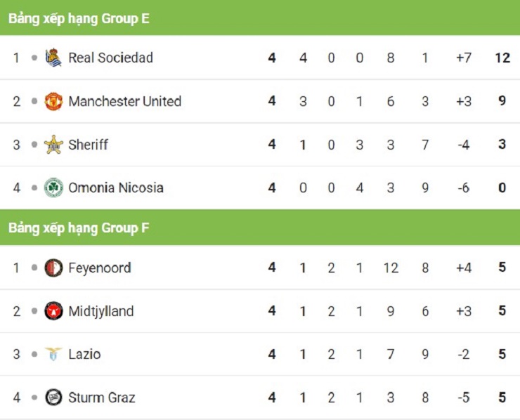Open the Real Sociedad team link
Image resolution: width=520 pixels, height=420 pixels.
click(x=110, y=58)
